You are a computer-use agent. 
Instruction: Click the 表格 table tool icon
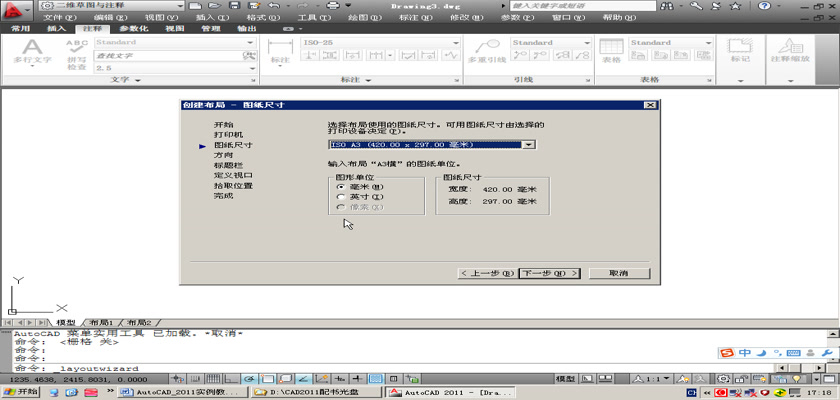611,52
